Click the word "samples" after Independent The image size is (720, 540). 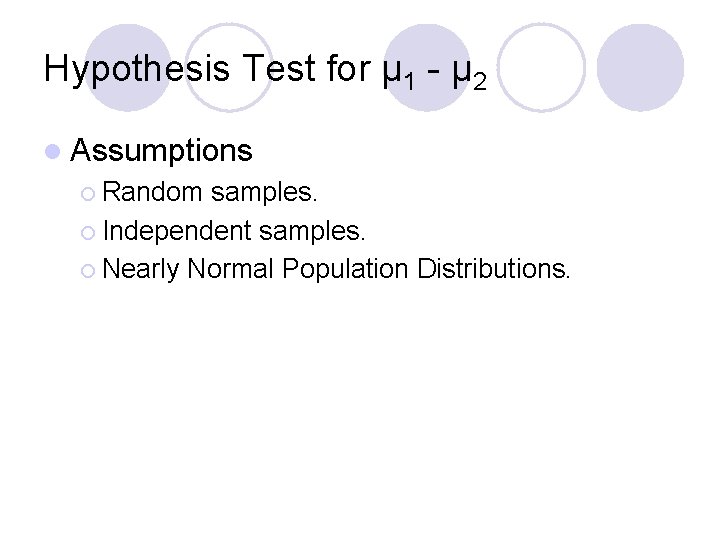(x=311, y=232)
